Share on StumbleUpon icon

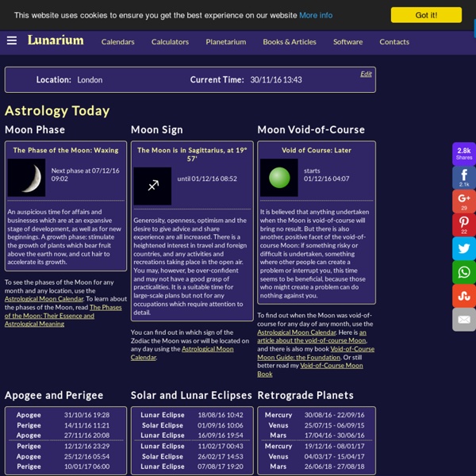pyautogui.click(x=464, y=295)
